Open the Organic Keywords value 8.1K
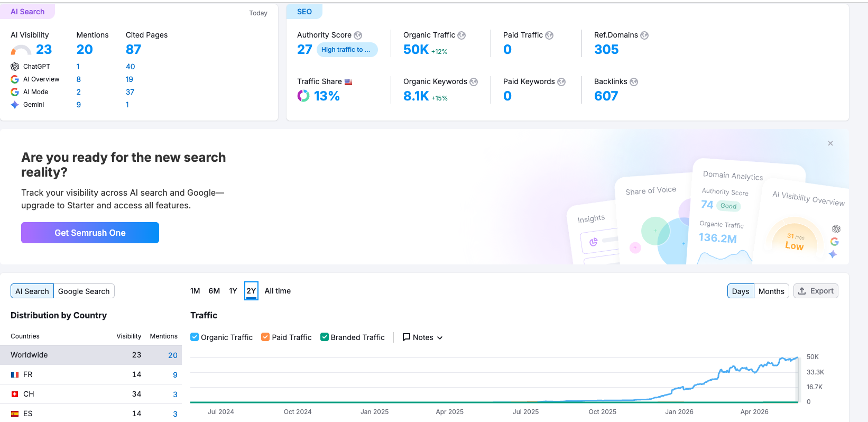The height and width of the screenshot is (422, 868). pyautogui.click(x=416, y=96)
